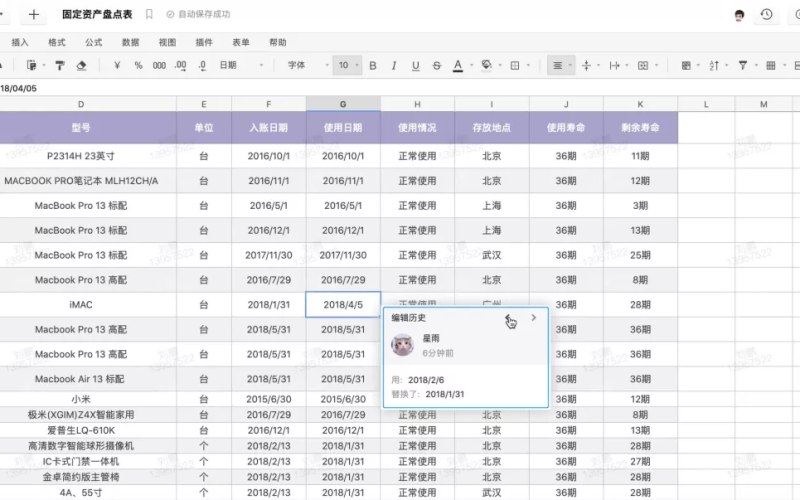Toggle underline formatting
Screen dimensions: 800x500
click(415, 65)
